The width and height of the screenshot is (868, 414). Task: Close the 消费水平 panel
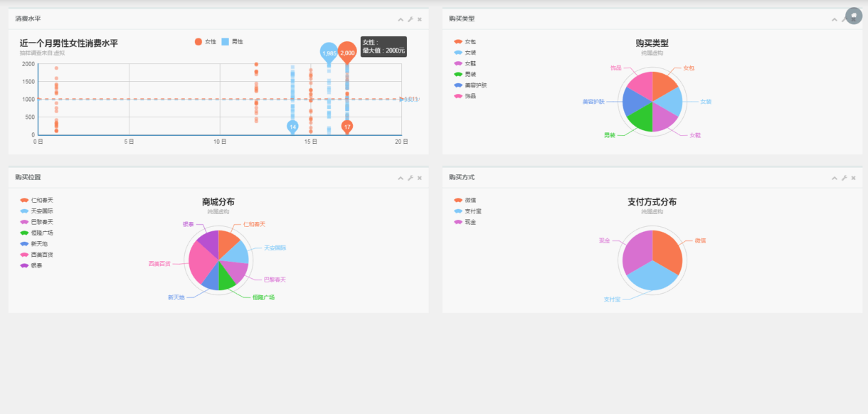pyautogui.click(x=420, y=19)
